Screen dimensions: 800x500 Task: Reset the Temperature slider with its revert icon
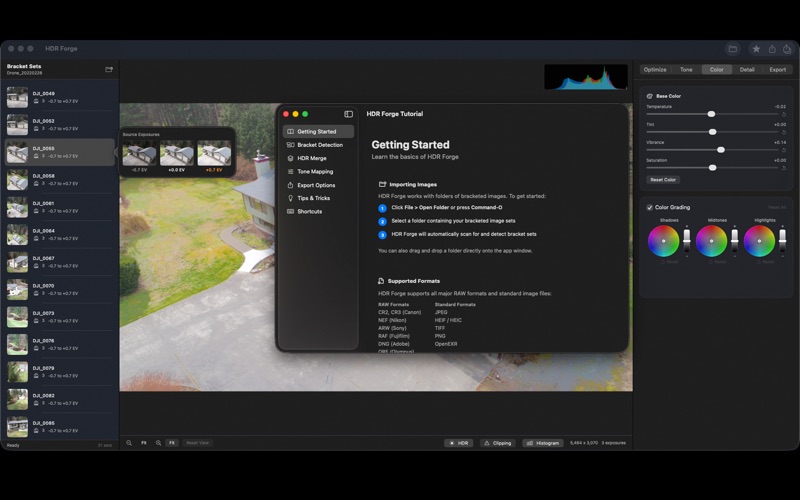(784, 114)
